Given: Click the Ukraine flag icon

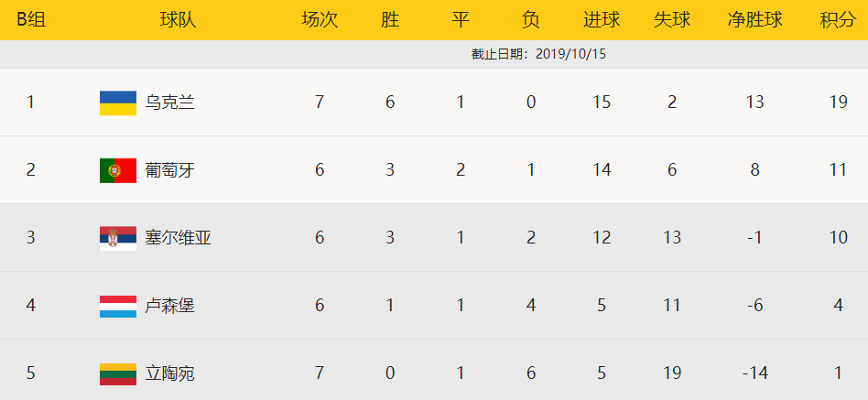Looking at the screenshot, I should click(118, 103).
